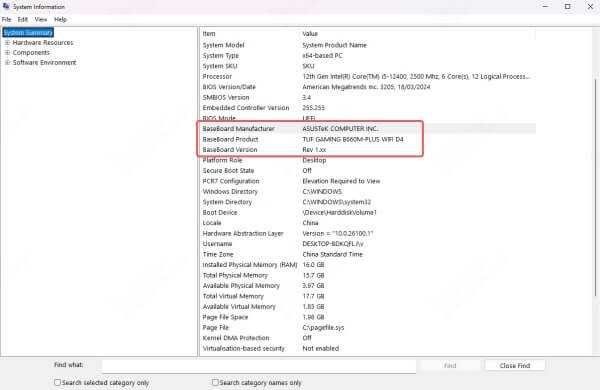Click the Item column header
The width and height of the screenshot is (600, 390).
[x=249, y=34]
